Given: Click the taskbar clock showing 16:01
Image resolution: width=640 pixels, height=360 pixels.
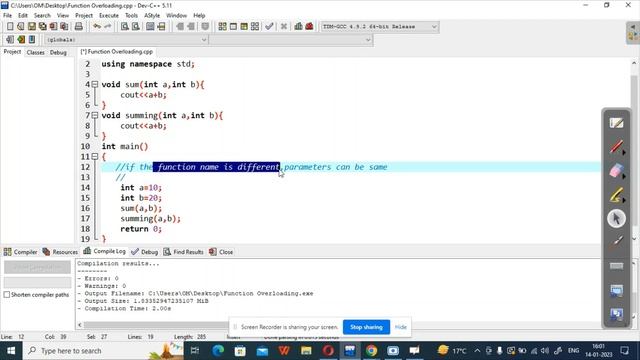Looking at the screenshot, I should (598, 351).
